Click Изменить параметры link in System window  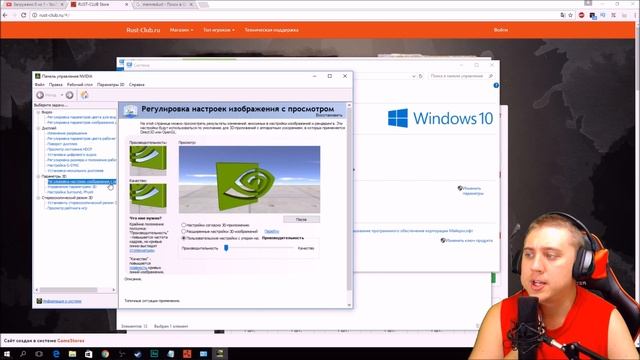(x=473, y=191)
